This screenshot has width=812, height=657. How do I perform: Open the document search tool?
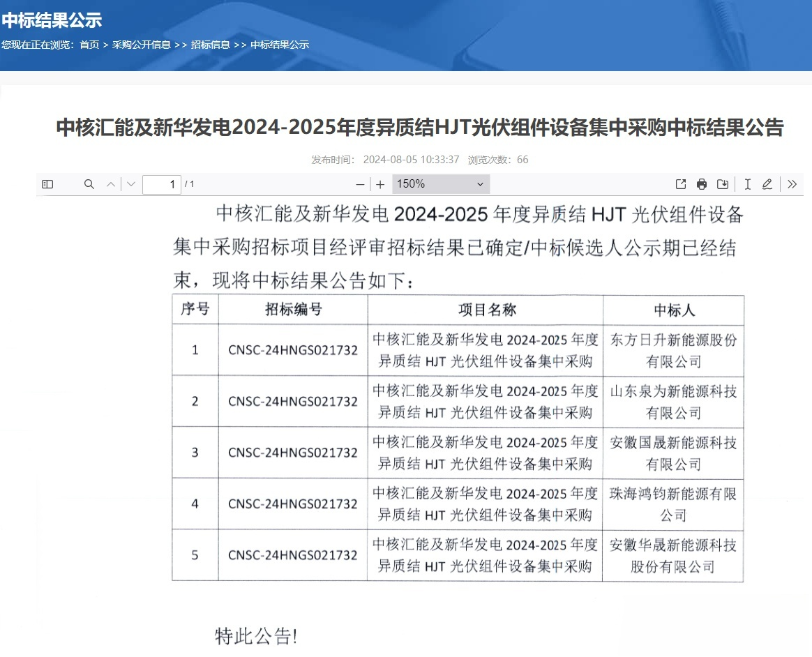(88, 183)
